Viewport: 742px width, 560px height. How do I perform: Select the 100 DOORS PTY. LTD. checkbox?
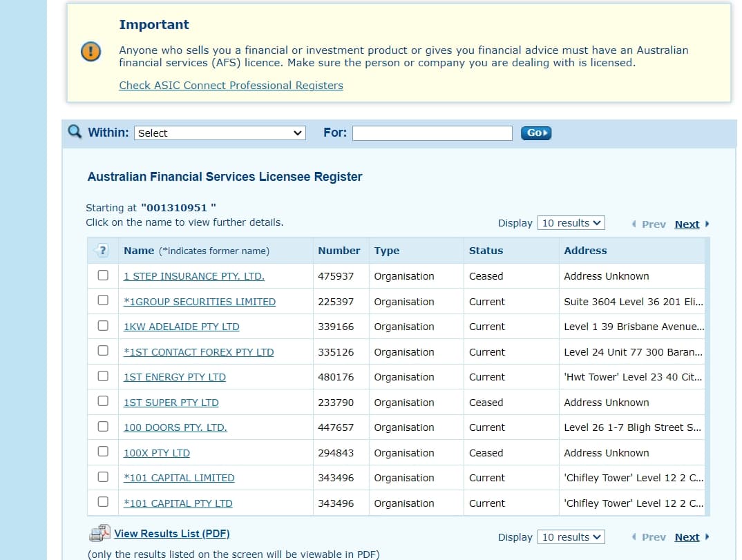[103, 427]
